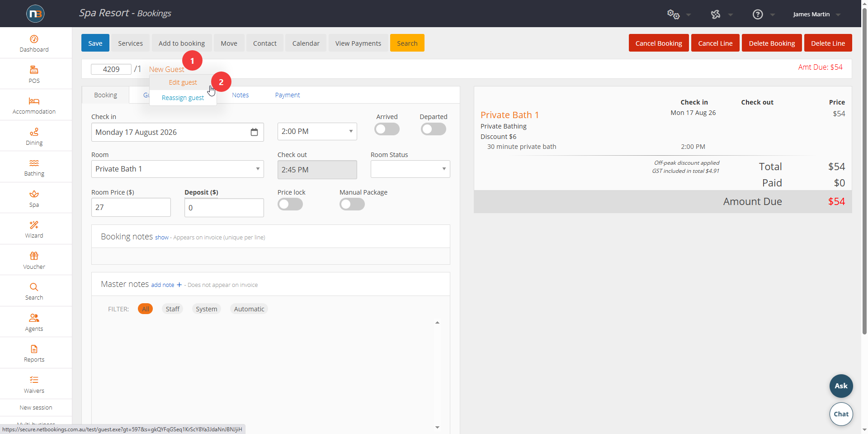Choose Edit guest from the dropdown menu
Screen dimensions: 868x434
click(x=183, y=82)
